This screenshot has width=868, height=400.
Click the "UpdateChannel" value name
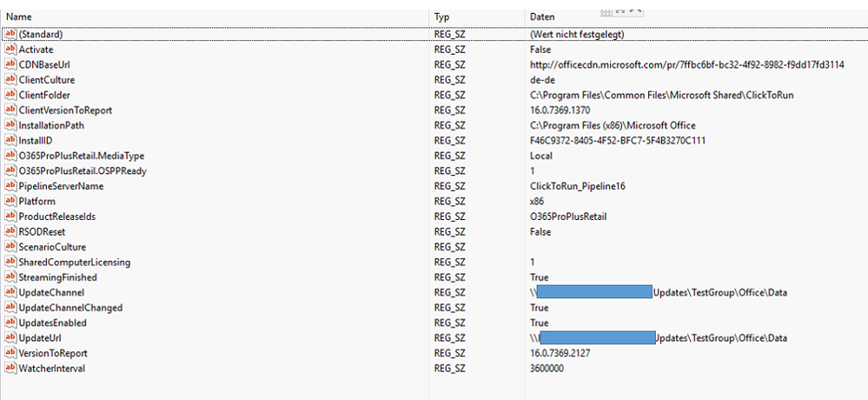coord(51,292)
